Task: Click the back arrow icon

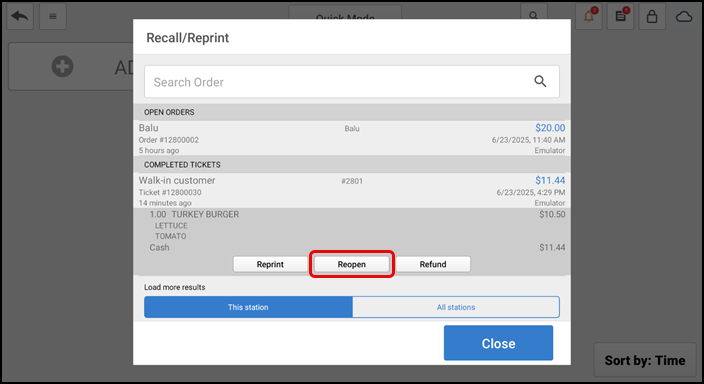Action: coord(20,17)
